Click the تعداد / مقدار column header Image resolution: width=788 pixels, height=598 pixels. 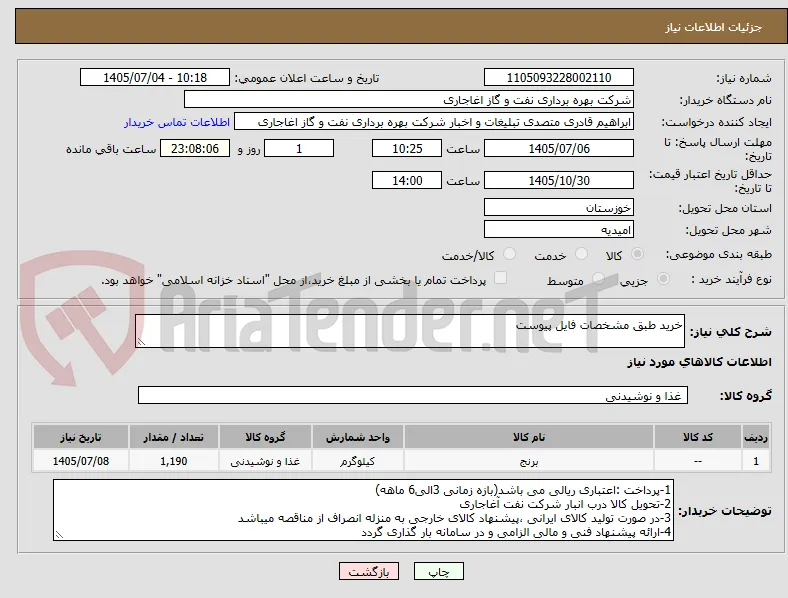(x=173, y=437)
